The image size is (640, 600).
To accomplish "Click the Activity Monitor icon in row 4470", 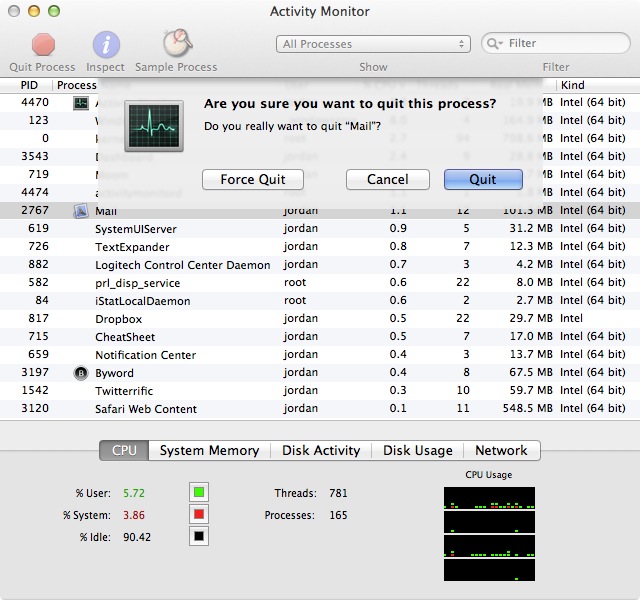I will click(x=81, y=103).
